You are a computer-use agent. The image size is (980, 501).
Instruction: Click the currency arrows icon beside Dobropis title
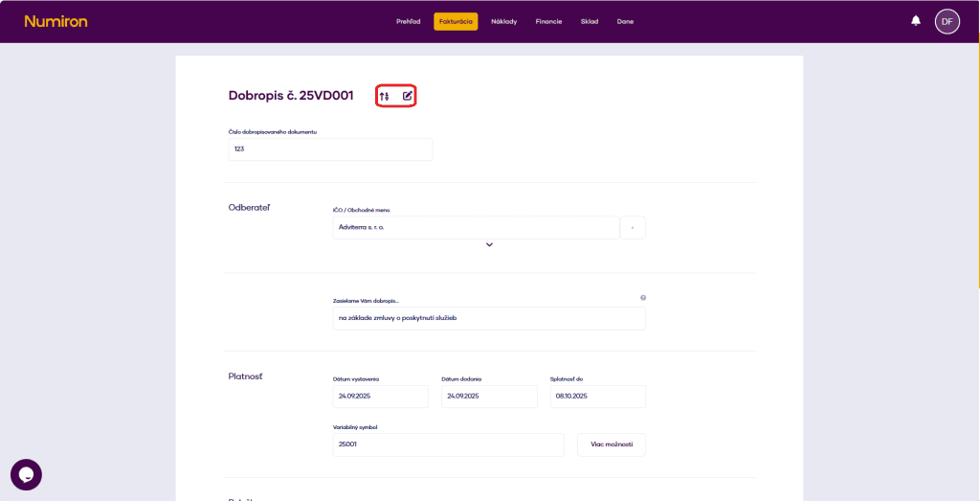[x=385, y=96]
